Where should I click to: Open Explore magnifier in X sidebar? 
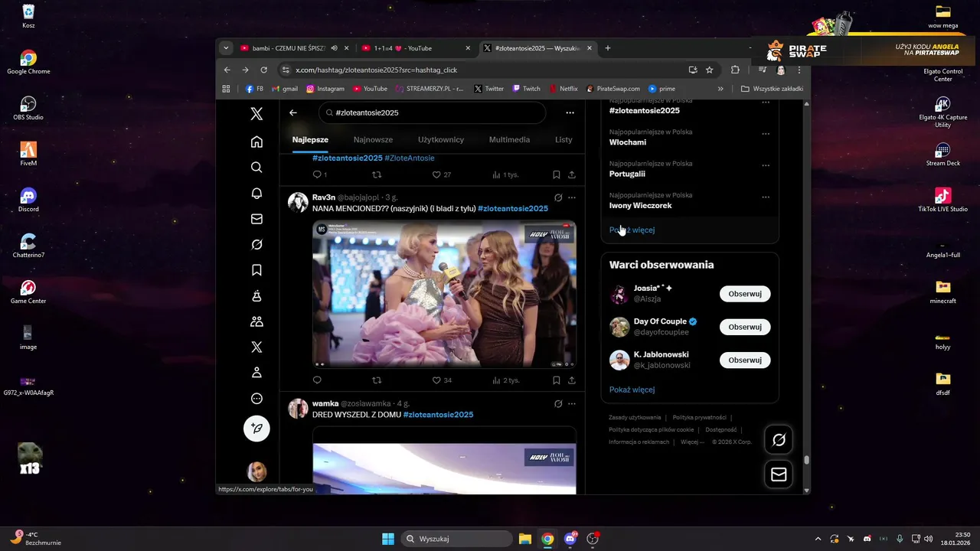coord(256,168)
